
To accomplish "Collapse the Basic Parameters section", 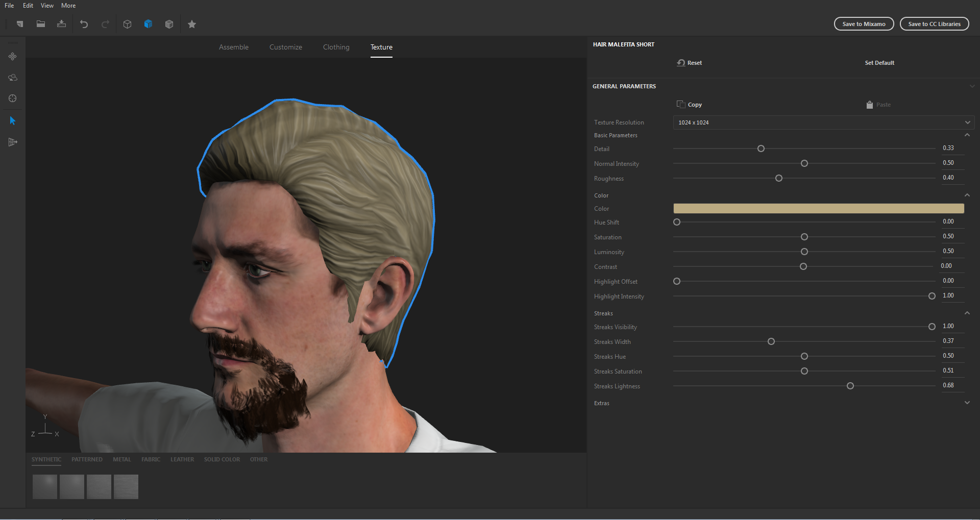I will click(968, 135).
